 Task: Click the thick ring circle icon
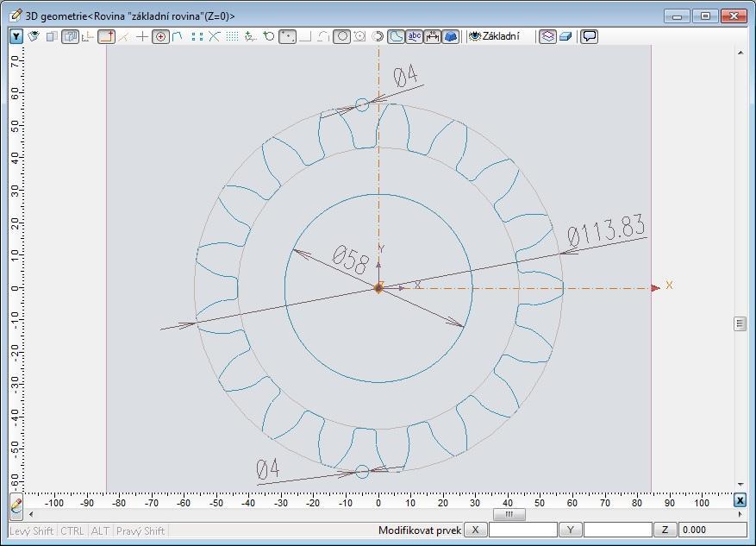[x=378, y=36]
